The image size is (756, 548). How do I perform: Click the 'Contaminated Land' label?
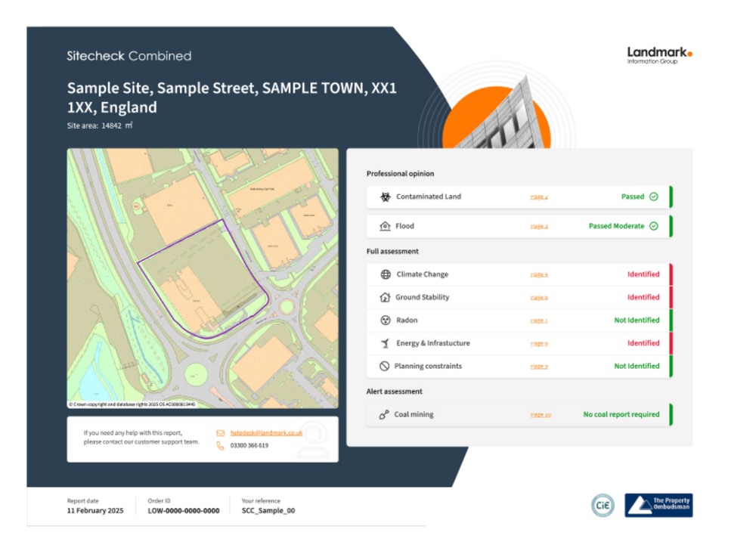[x=429, y=197]
